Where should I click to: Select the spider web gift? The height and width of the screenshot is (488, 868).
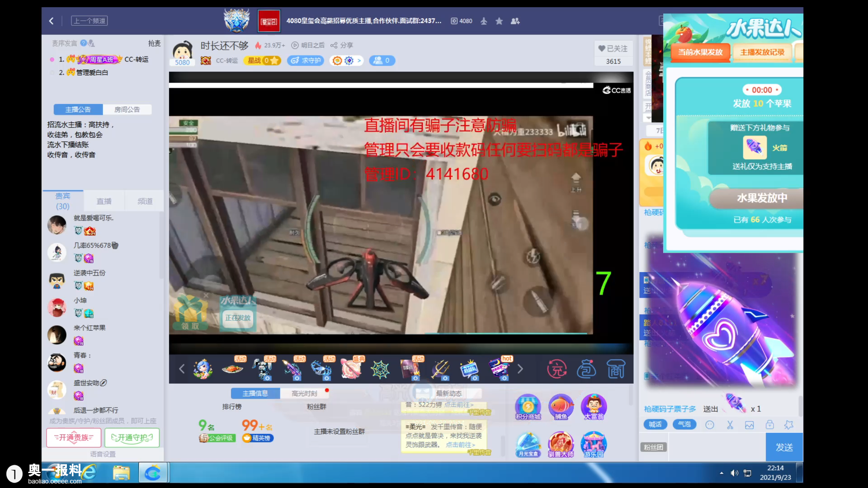(x=380, y=369)
